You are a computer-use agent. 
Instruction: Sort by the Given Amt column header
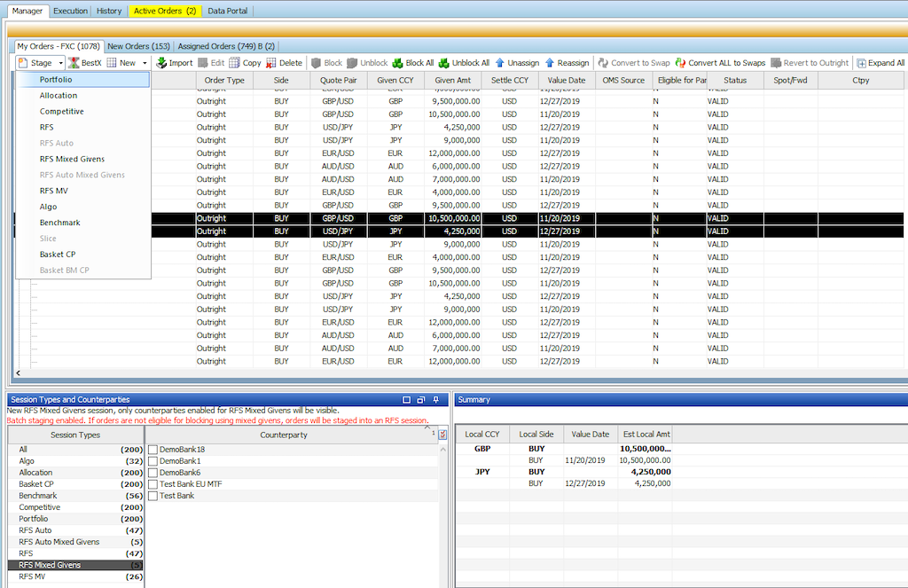(451, 80)
